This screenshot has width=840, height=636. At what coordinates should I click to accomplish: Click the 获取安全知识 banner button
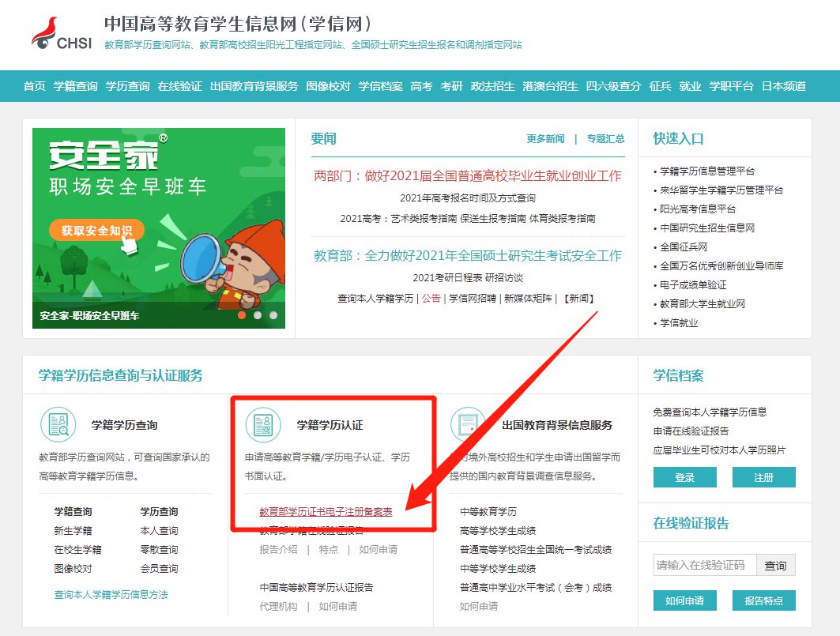[96, 231]
